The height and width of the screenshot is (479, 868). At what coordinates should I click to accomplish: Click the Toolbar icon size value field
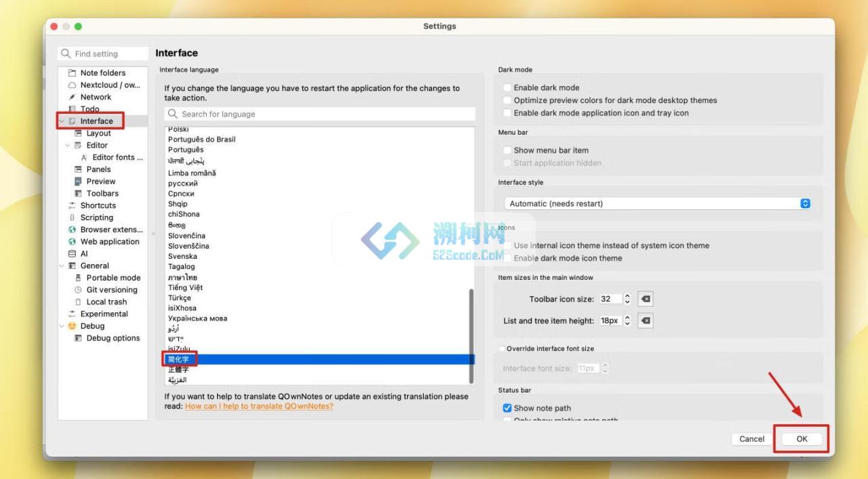coord(610,299)
